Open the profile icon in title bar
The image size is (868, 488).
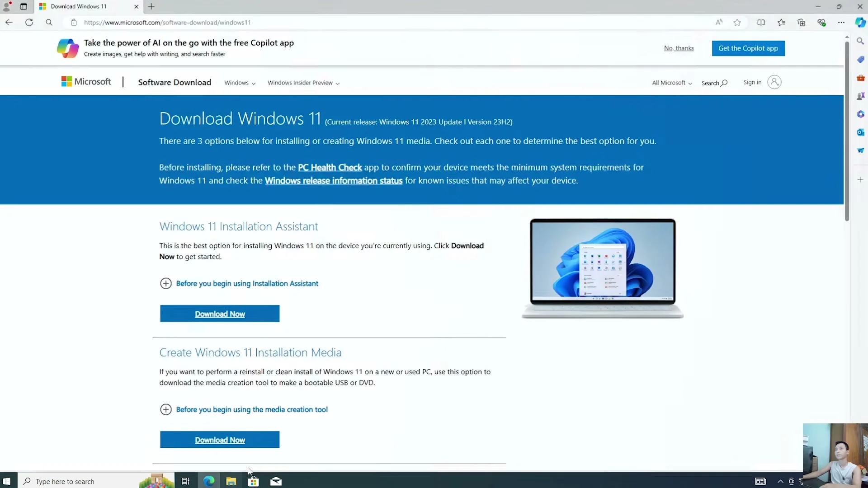tap(7, 6)
